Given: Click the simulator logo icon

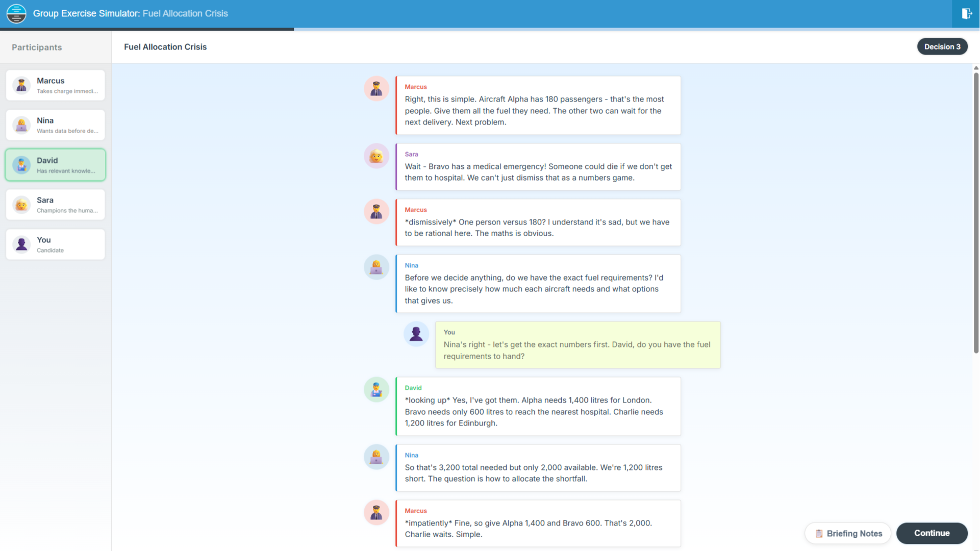Looking at the screenshot, I should (x=16, y=14).
